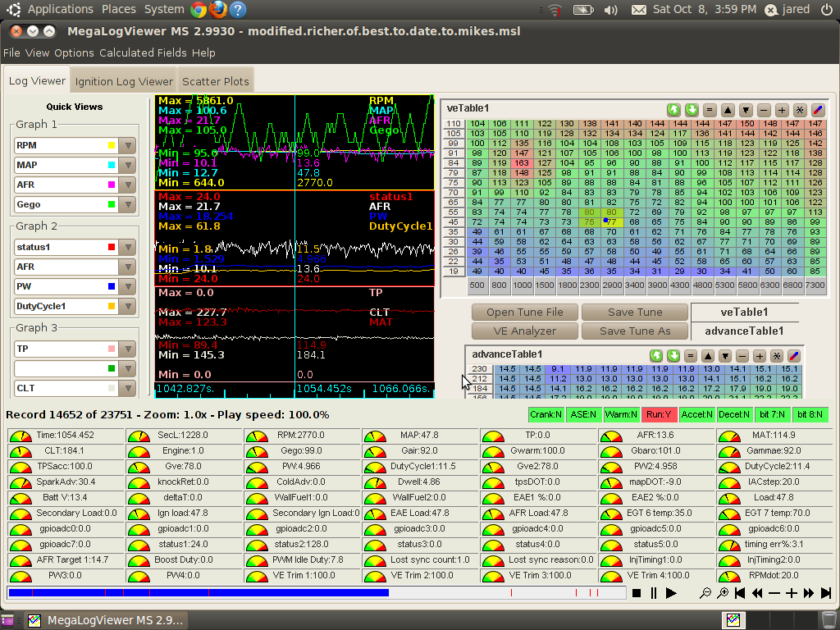840x630 pixels.
Task: Select the equals (=) set-value icon for veTable1
Action: coord(710,110)
